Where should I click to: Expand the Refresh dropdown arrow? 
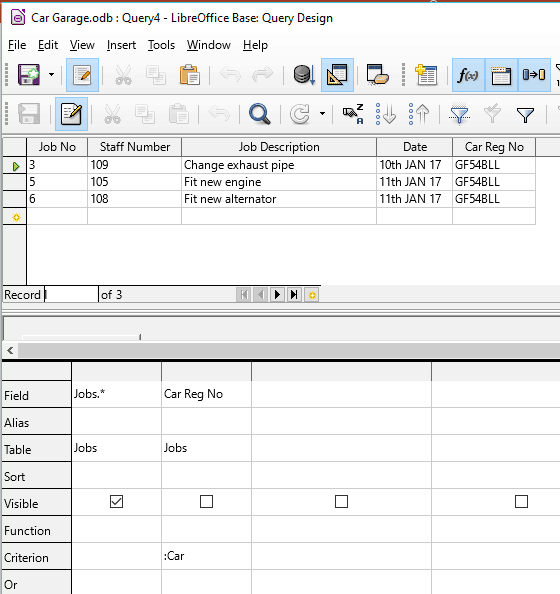[322, 114]
